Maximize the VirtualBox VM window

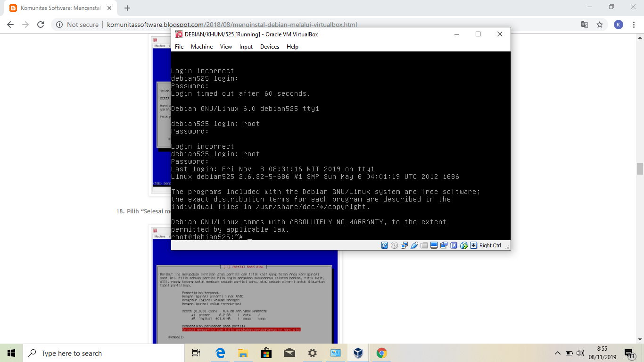pos(478,34)
